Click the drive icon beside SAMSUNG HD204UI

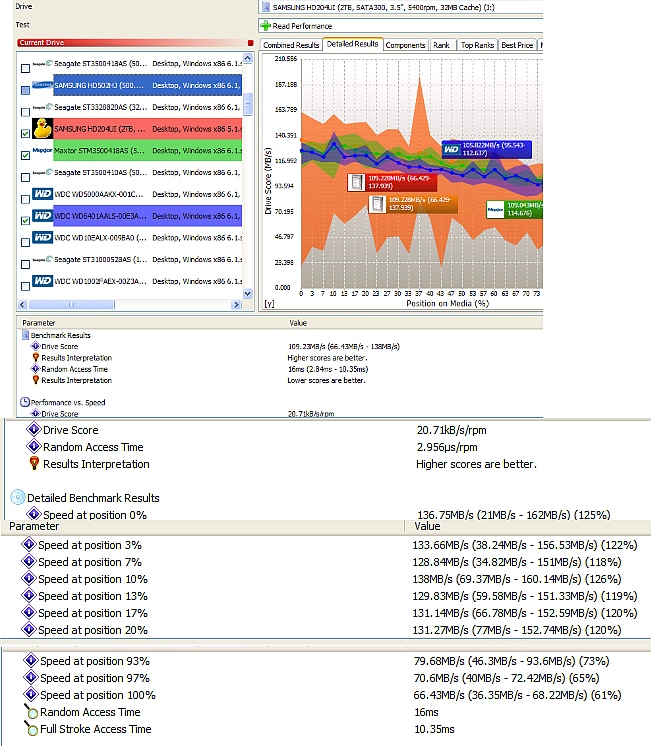(x=266, y=7)
